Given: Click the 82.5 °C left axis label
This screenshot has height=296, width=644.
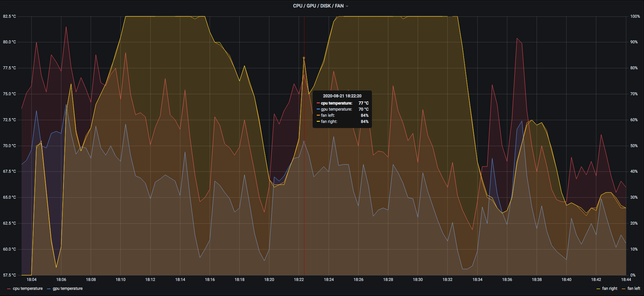Looking at the screenshot, I should 10,16.
